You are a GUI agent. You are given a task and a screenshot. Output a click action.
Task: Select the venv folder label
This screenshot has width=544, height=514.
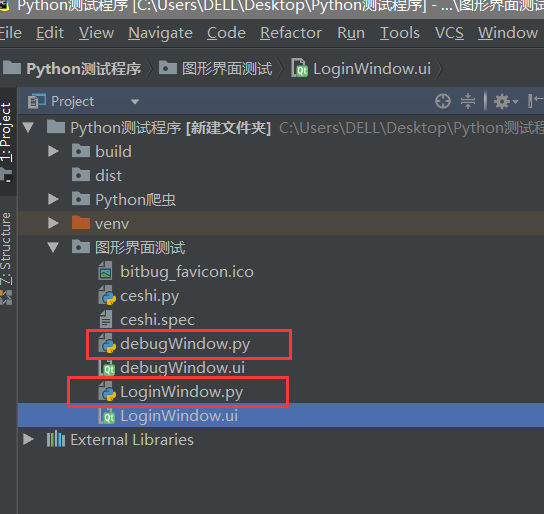click(x=112, y=224)
